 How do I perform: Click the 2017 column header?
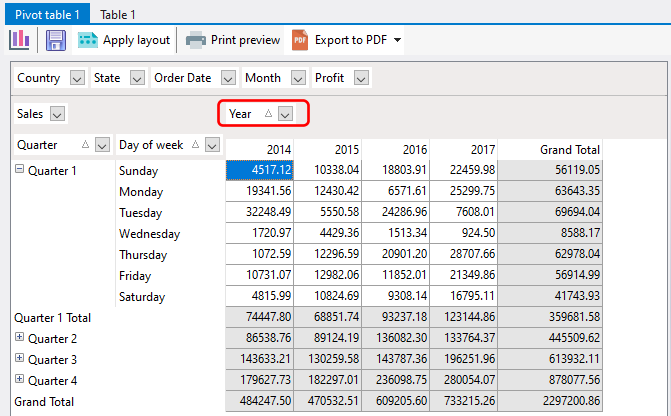480,149
